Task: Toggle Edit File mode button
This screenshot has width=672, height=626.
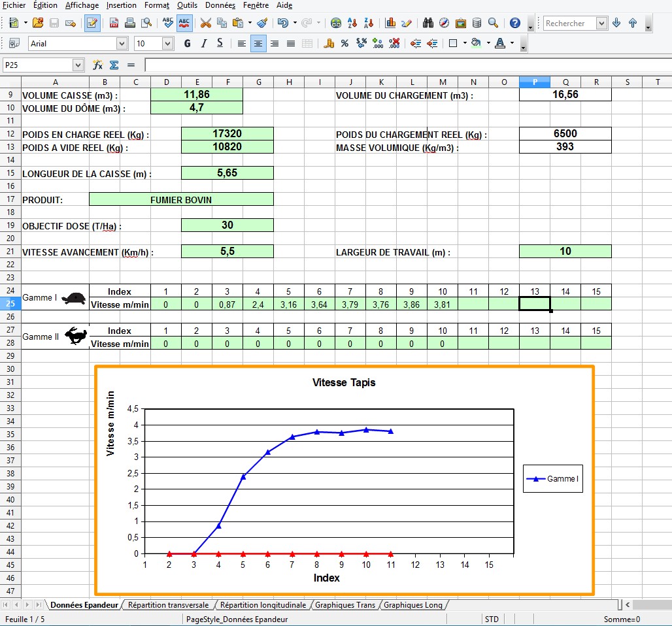Action: point(92,23)
